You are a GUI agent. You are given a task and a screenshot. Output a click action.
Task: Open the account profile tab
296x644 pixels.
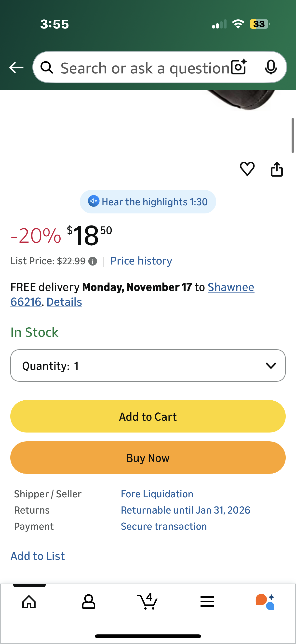point(88,602)
